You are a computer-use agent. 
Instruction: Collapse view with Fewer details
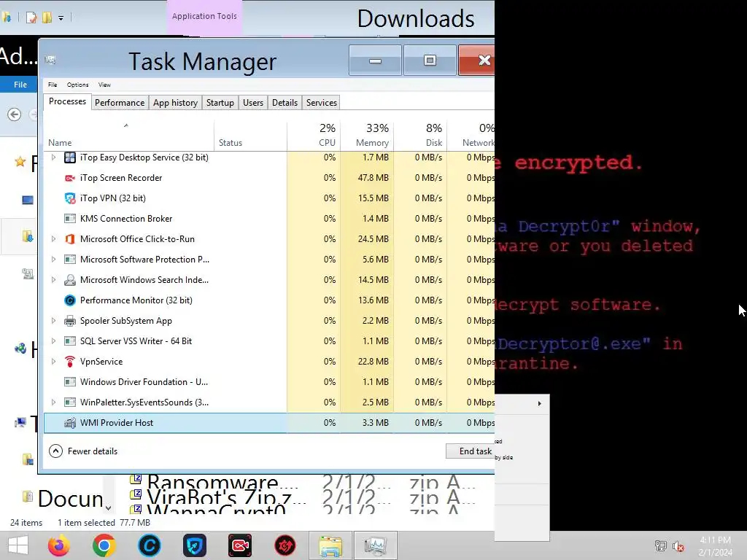[x=83, y=451]
